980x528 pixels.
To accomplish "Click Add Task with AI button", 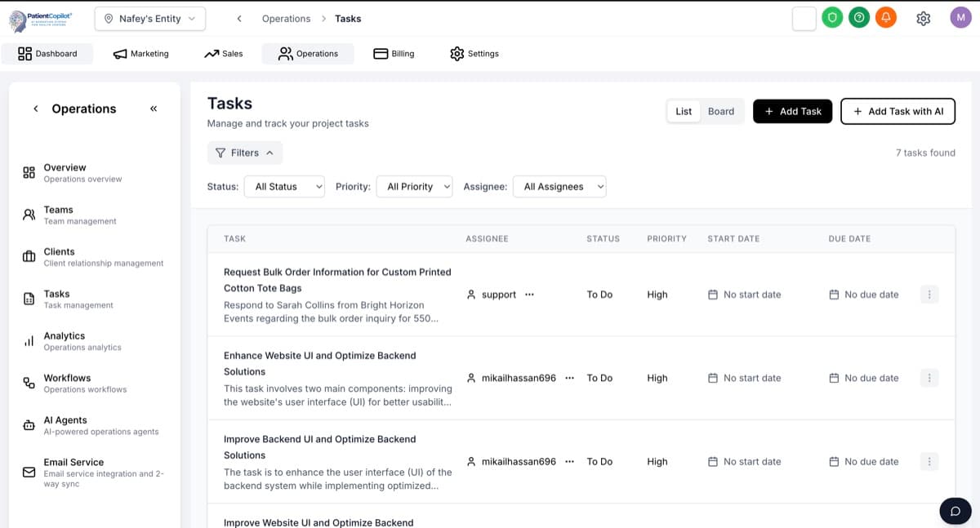I will (x=898, y=112).
